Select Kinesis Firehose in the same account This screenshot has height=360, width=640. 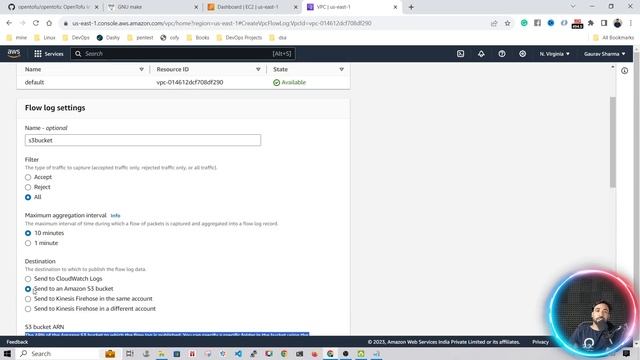tap(28, 299)
